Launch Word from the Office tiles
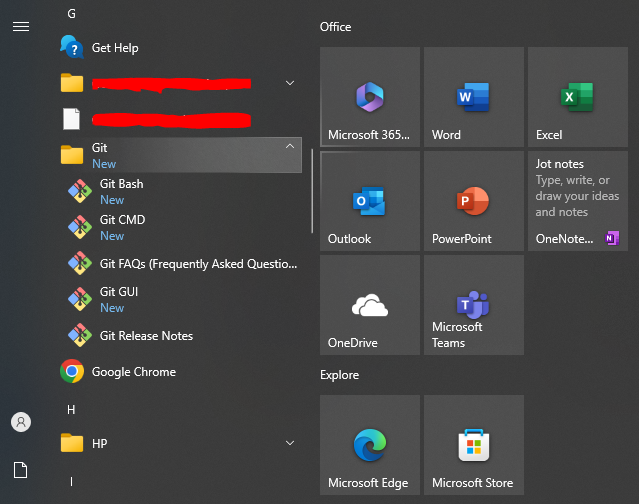 pos(474,97)
